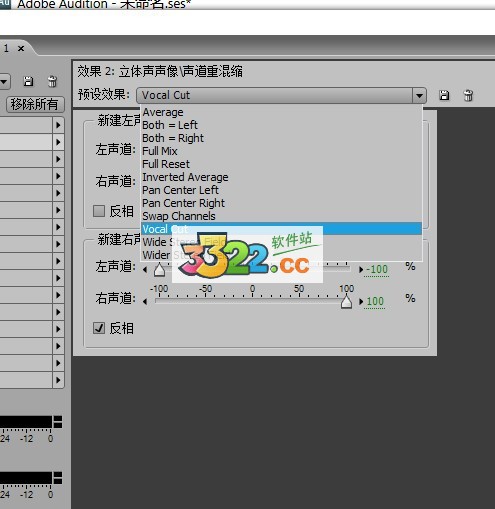Pick the Both = Left preset
Screen dimensions: 495x509
(x=170, y=125)
